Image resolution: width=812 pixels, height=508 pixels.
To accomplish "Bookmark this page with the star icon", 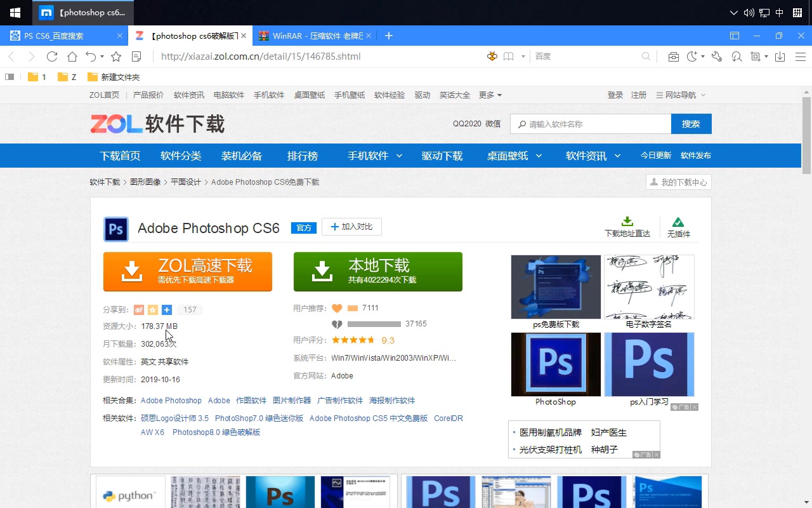I will [116, 57].
